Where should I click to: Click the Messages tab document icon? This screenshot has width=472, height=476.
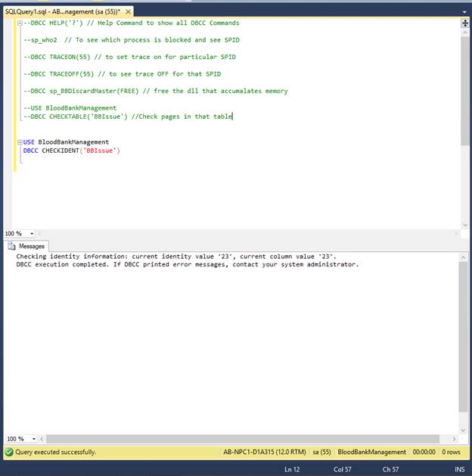(11, 246)
